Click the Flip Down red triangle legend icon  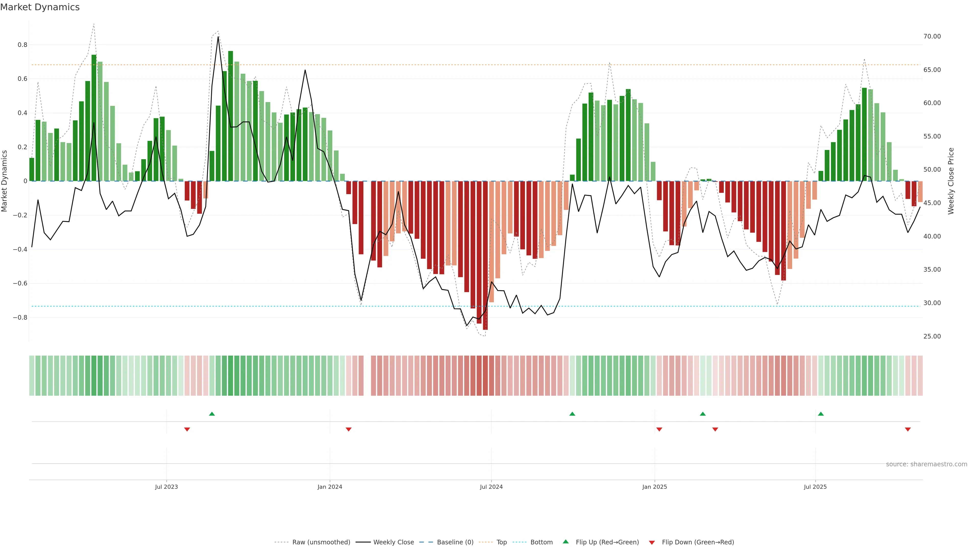point(652,543)
